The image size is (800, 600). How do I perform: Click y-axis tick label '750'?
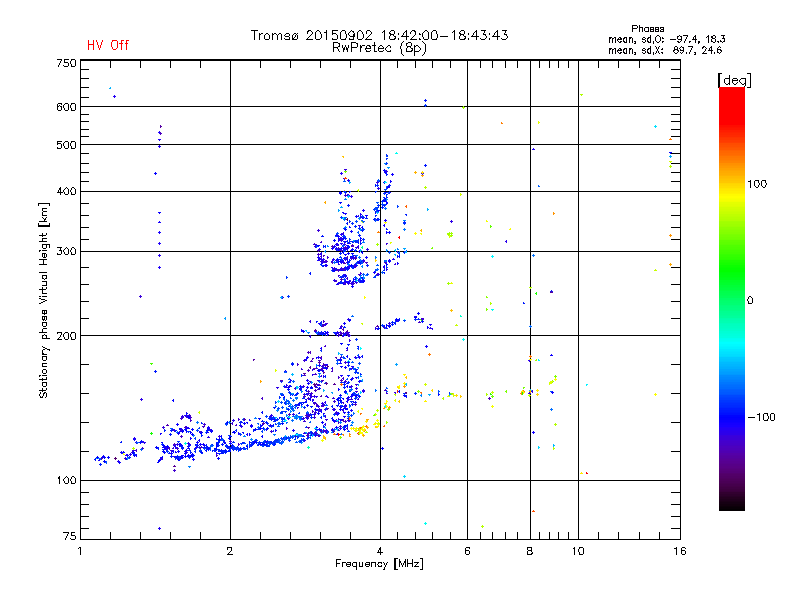[66, 63]
